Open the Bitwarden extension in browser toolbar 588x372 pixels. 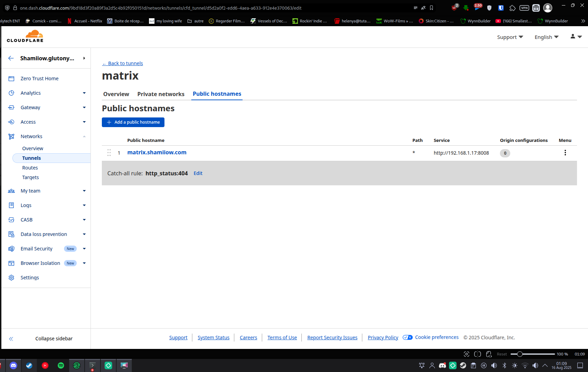tap(501, 8)
